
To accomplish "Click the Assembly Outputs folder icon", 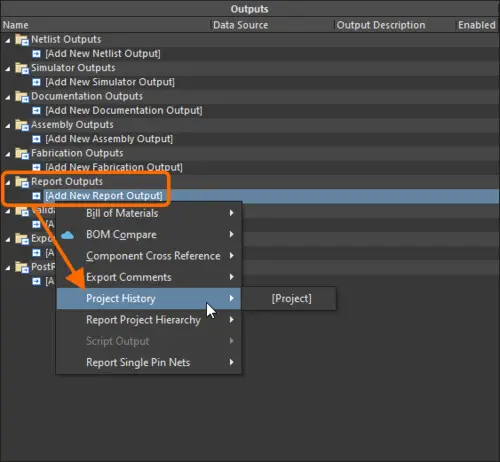I will pos(22,125).
